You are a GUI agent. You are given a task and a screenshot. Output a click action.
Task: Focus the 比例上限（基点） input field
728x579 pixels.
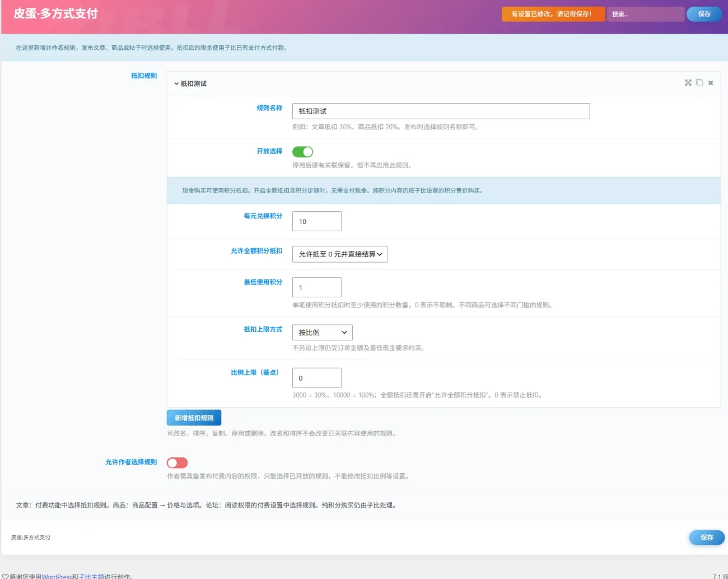pos(317,377)
